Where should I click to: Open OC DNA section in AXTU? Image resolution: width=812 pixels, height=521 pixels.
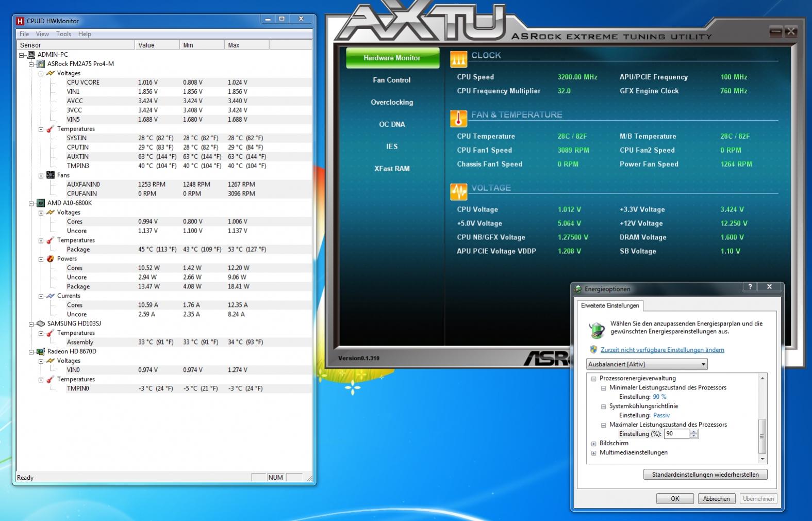(x=392, y=124)
